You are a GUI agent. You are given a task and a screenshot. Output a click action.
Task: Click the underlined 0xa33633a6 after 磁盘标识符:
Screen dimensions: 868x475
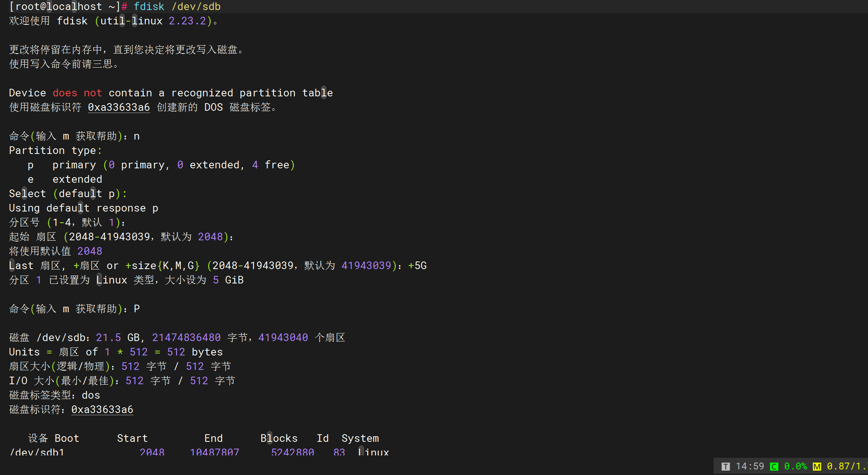point(102,409)
